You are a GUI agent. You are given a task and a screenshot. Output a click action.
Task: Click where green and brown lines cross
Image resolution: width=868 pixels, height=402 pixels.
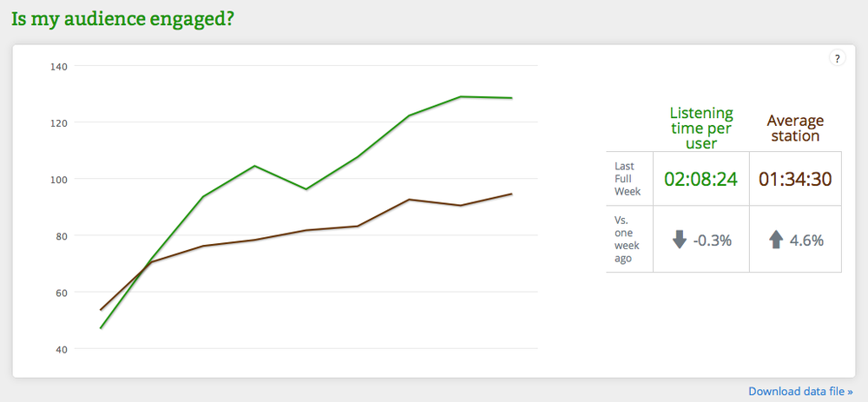coord(148,263)
